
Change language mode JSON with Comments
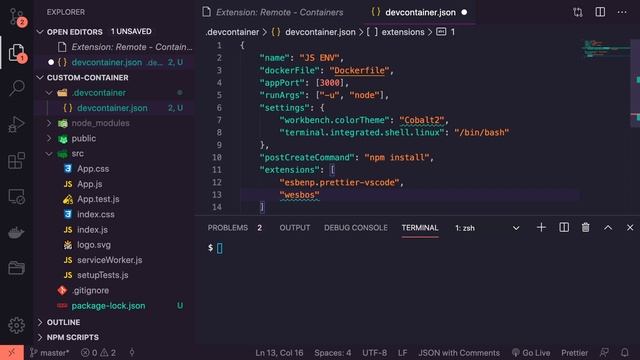(x=458, y=353)
